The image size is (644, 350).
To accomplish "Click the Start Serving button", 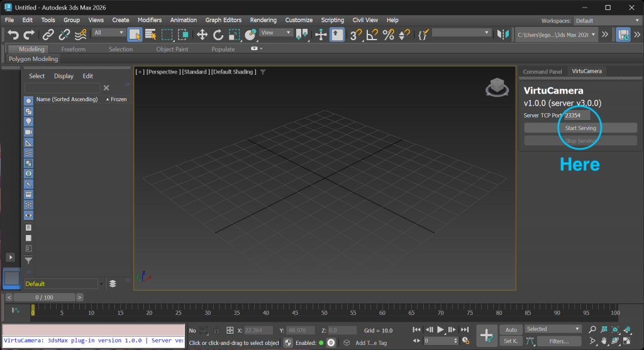I will coord(580,128).
